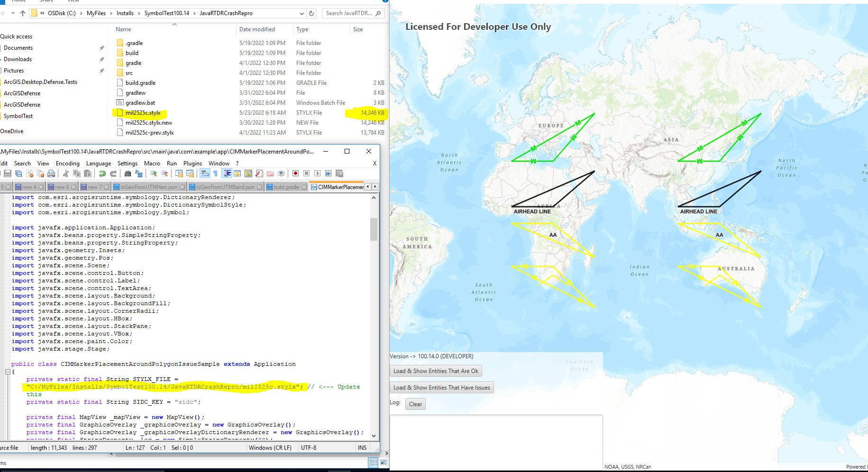Viewport: 868px width, 472px height.
Task: Click Load & Show Entities That Are Ok
Action: tap(436, 371)
